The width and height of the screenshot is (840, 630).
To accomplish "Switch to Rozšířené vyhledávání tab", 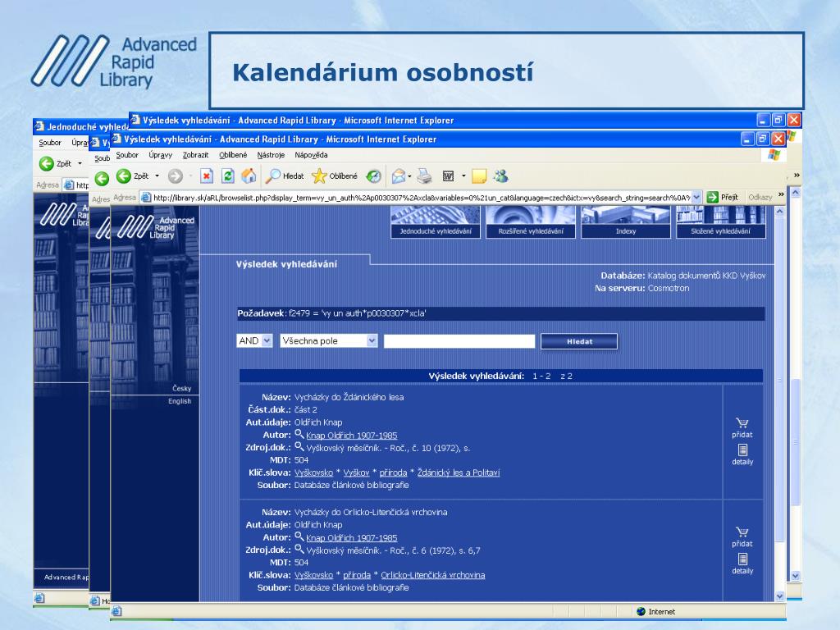I will (x=531, y=222).
